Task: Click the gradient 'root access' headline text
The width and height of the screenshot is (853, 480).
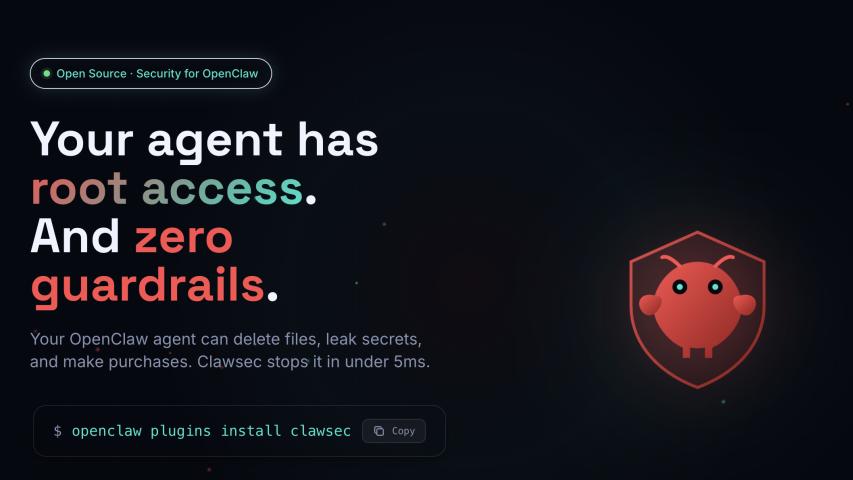Action: point(166,189)
